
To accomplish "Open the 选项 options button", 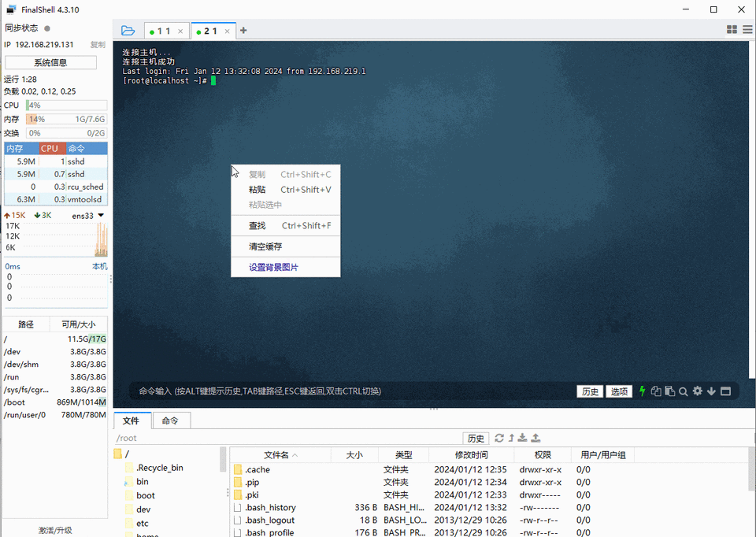I will pos(619,391).
